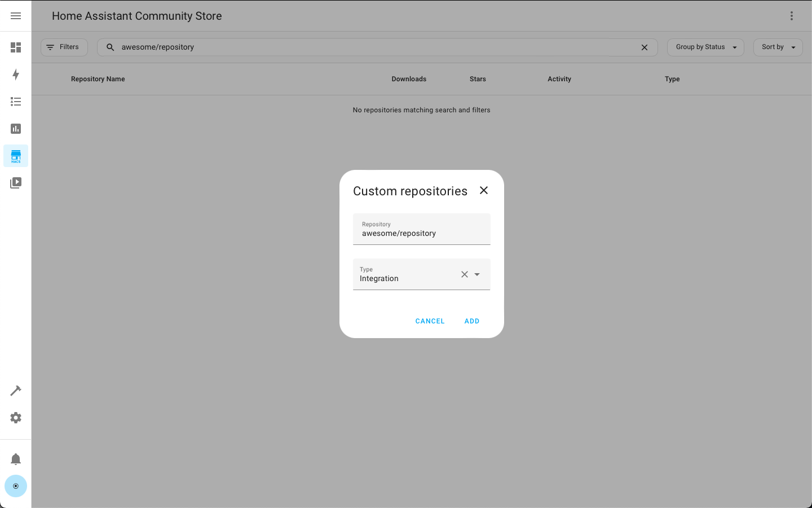The image size is (812, 508).
Task: Open Settings via the gear icon
Action: (x=16, y=418)
